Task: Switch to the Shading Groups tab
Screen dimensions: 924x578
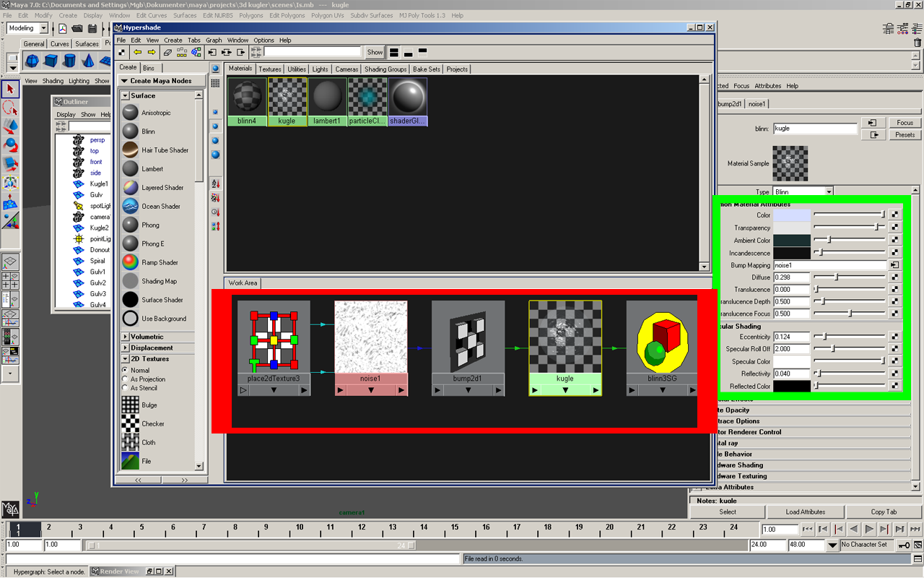Action: [x=385, y=69]
